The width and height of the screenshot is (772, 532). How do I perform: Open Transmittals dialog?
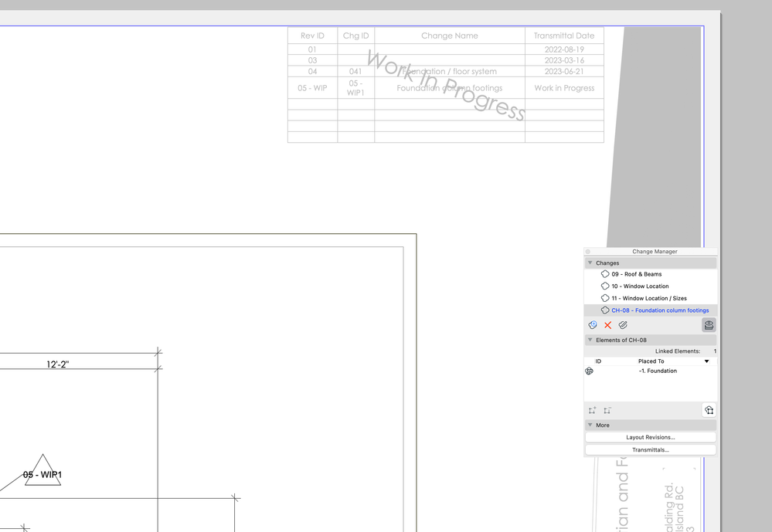650,449
